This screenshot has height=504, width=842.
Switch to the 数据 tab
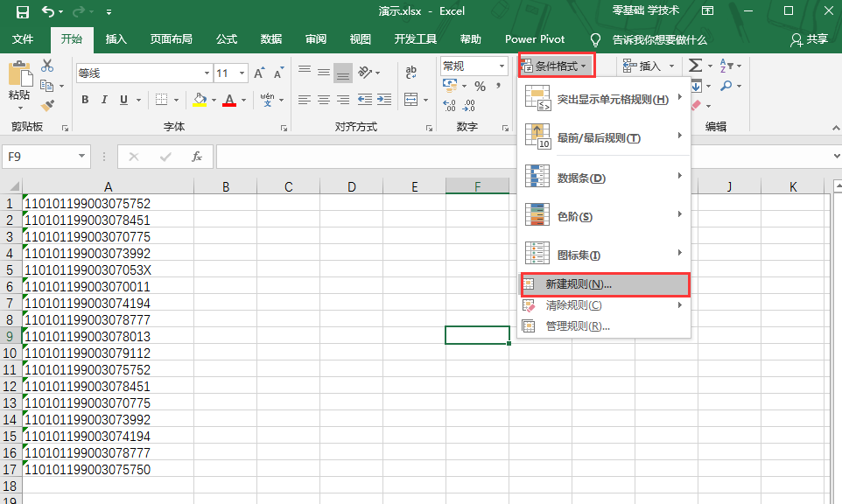(271, 39)
